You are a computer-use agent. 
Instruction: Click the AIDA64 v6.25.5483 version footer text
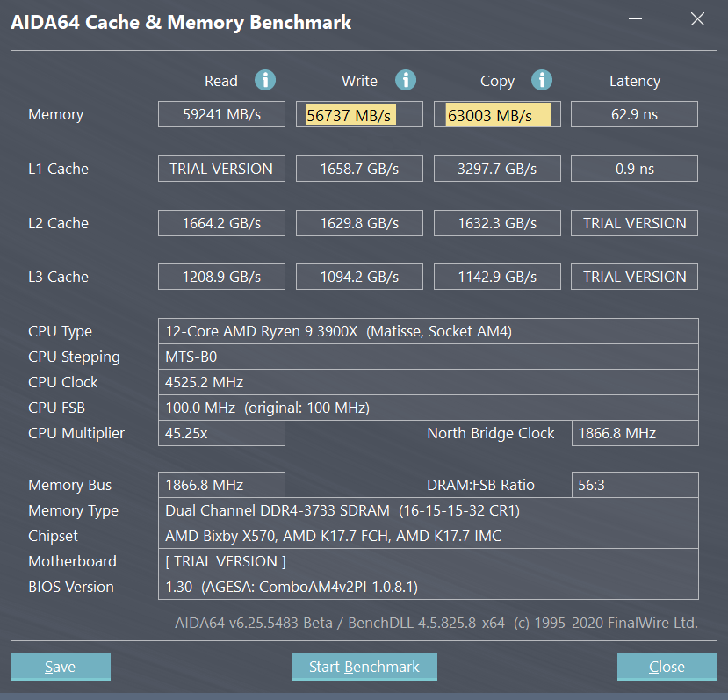[x=436, y=623]
